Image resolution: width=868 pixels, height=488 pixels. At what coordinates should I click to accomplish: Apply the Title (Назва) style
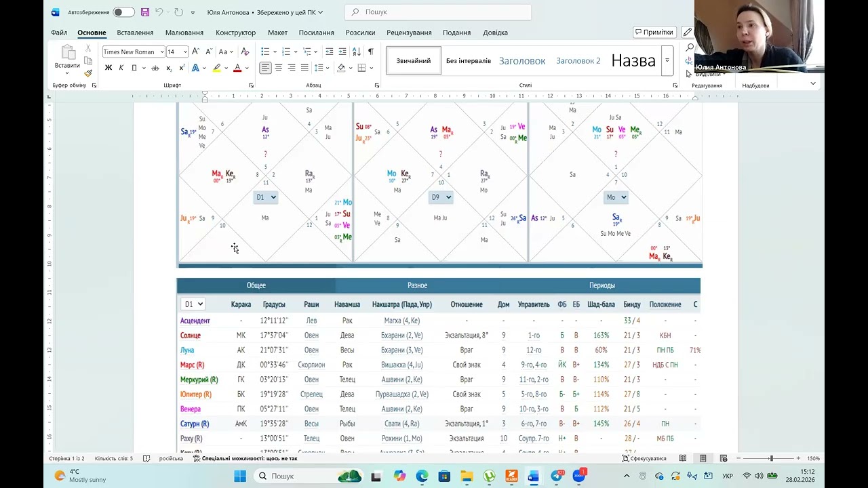(x=633, y=60)
